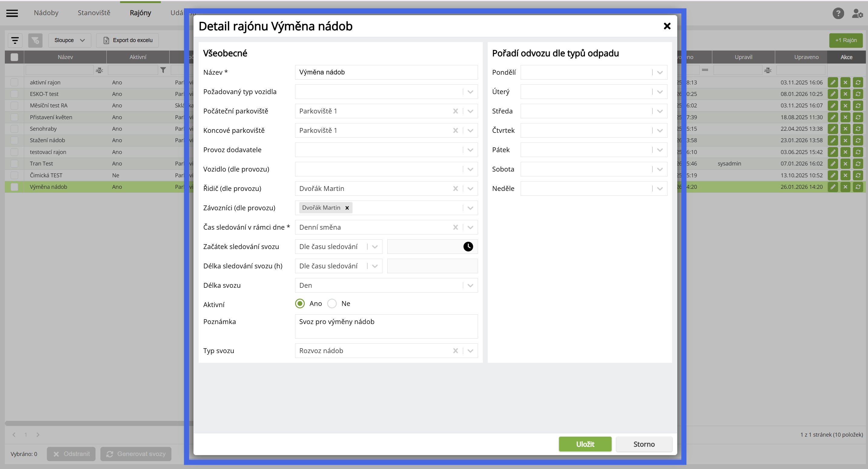The width and height of the screenshot is (868, 469).
Task: Clear the Řidič field value Dvořák Martin
Action: (x=455, y=189)
